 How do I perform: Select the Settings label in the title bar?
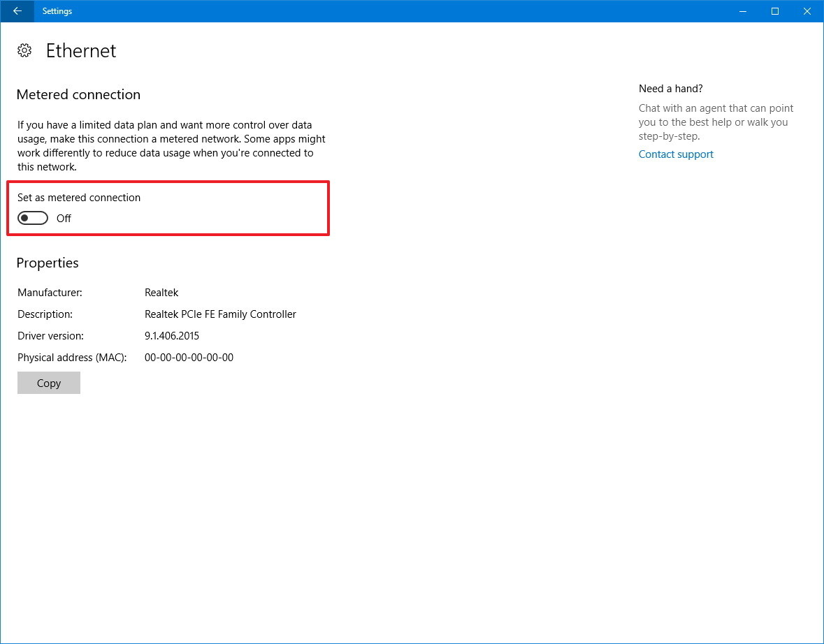point(57,11)
